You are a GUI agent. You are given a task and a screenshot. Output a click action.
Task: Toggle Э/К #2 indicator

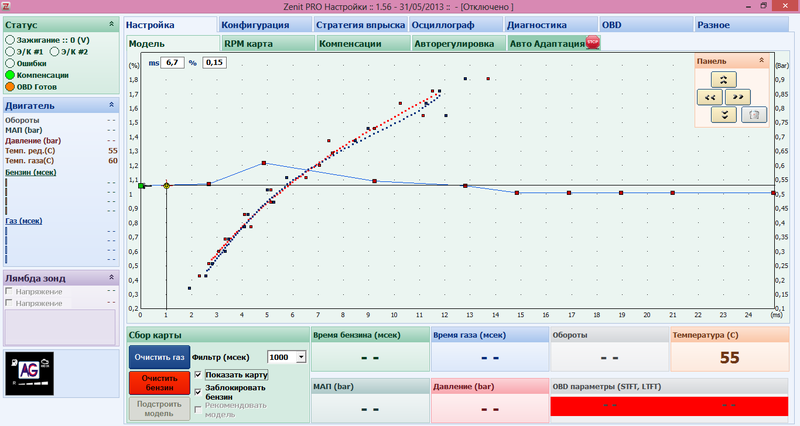(54, 52)
